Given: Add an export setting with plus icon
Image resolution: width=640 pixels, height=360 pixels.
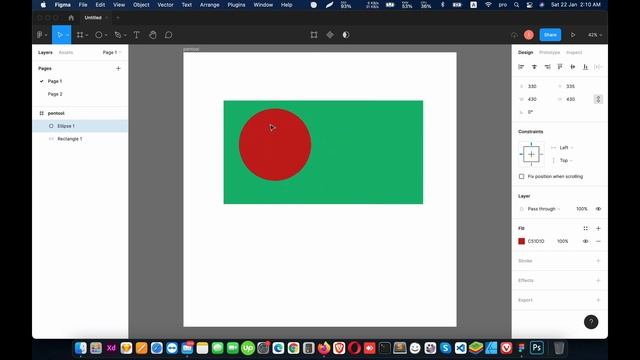Looking at the screenshot, I should (598, 300).
